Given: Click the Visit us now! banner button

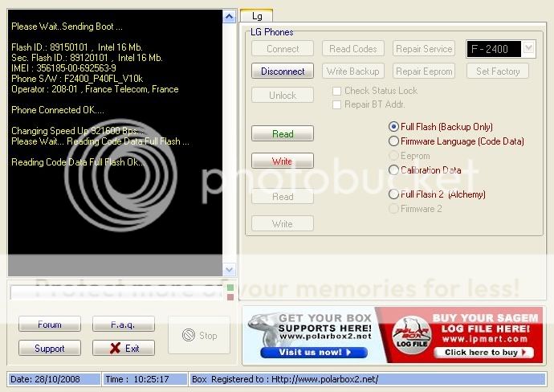Looking at the screenshot, I should [x=314, y=353].
